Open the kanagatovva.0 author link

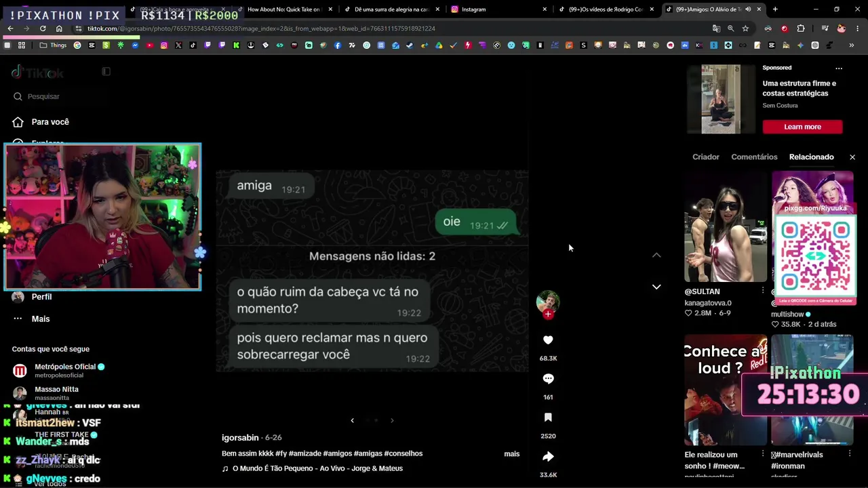708,303
